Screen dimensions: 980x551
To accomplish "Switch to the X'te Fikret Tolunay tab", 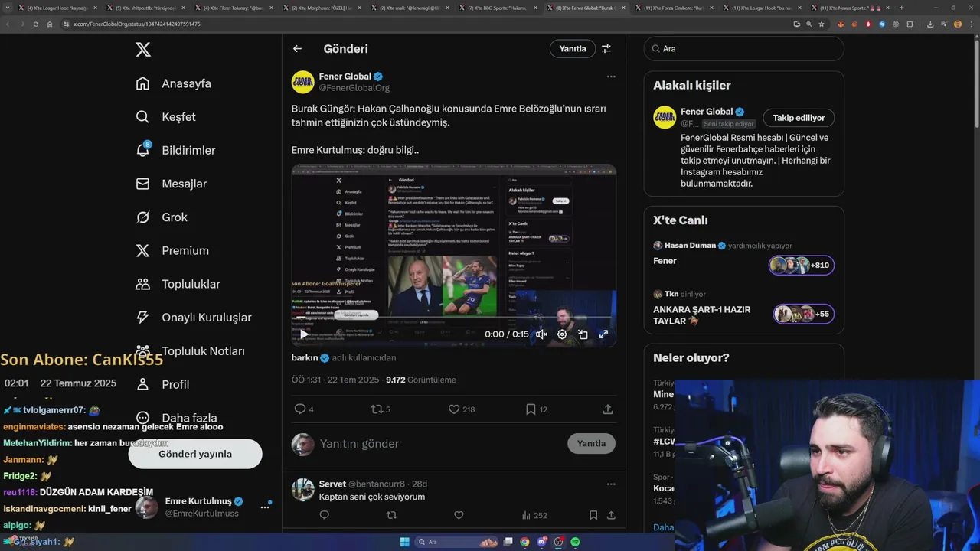I will tap(233, 8).
